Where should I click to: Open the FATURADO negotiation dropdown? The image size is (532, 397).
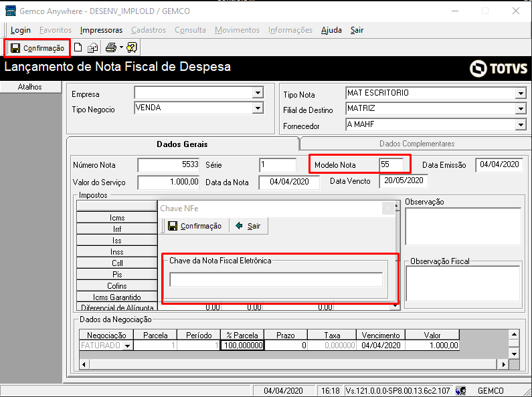pyautogui.click(x=128, y=346)
